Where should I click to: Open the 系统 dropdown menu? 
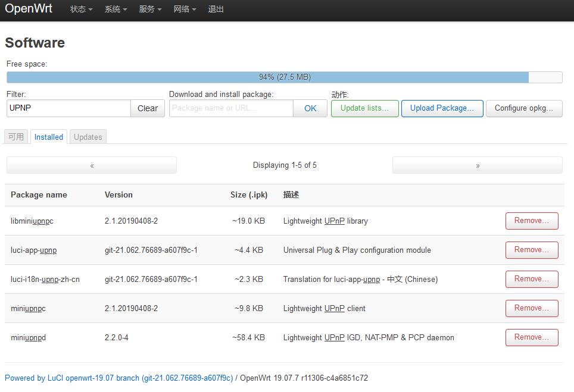116,9
